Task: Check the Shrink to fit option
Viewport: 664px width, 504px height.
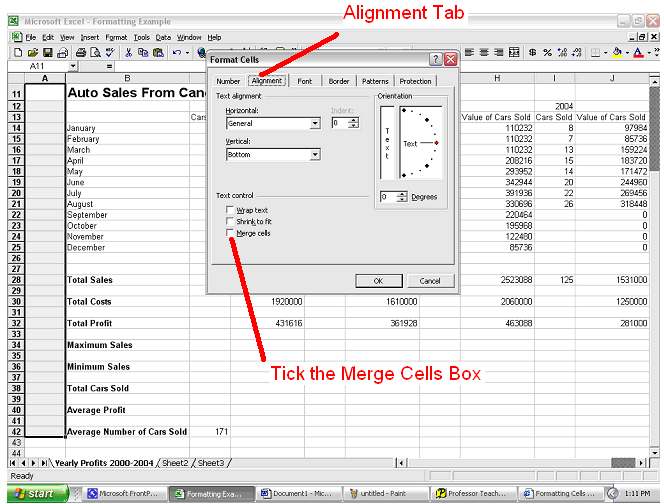Action: (x=230, y=221)
